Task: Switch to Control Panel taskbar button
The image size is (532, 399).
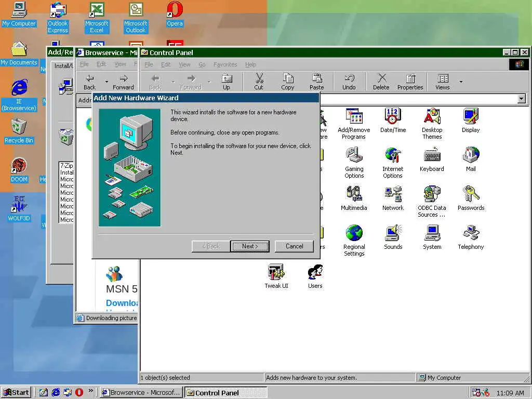Action: (226, 393)
